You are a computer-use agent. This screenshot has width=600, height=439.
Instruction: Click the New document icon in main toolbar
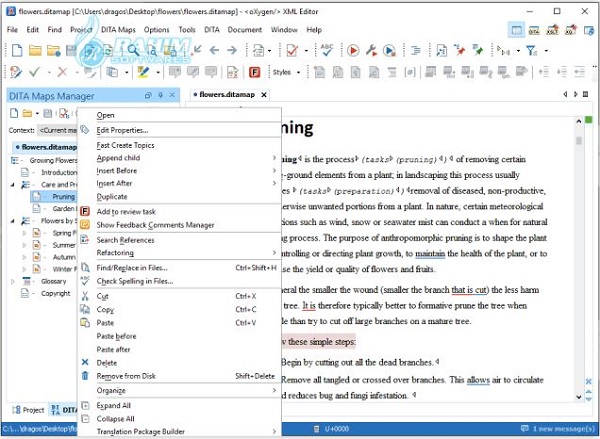coord(16,50)
